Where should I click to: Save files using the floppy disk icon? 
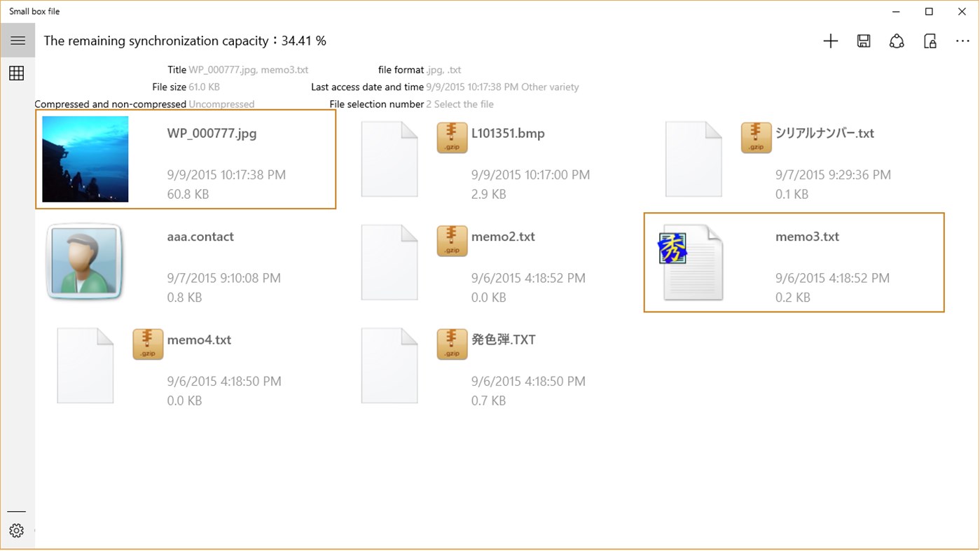point(864,41)
